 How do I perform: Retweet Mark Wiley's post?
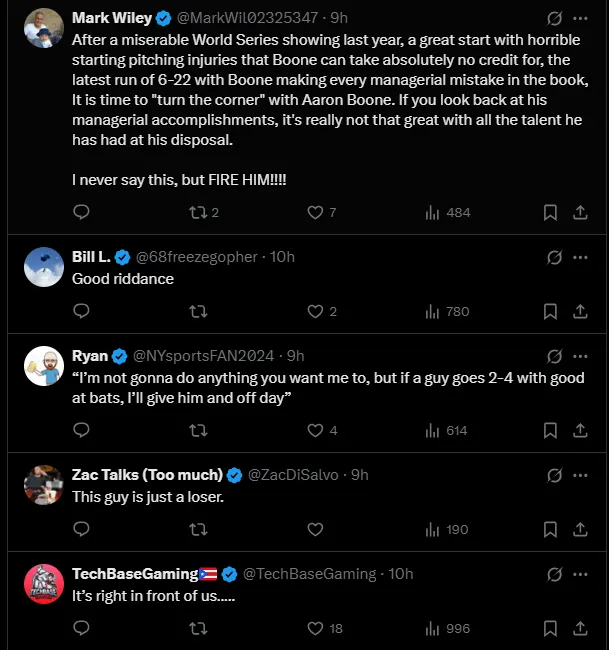tap(198, 212)
